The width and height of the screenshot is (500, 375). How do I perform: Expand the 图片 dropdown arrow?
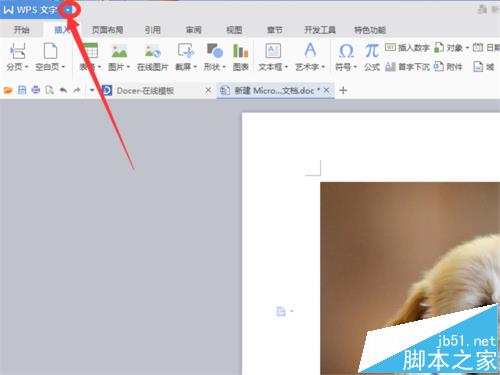tap(128, 67)
